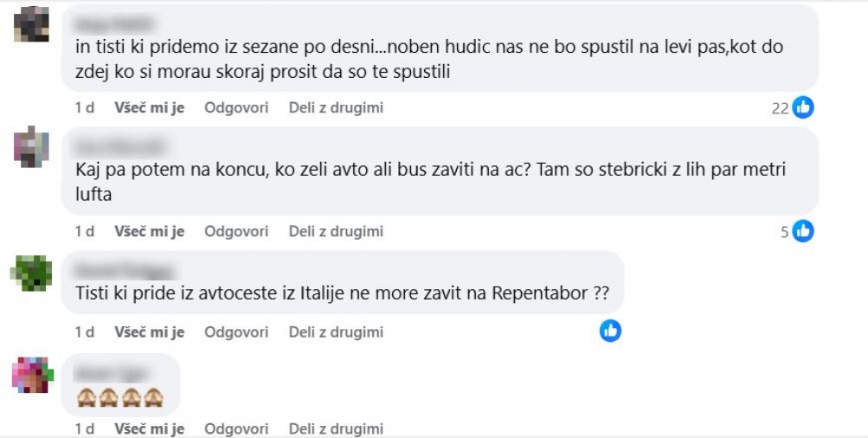Share the comment about 'sezane po desni'
Image resolution: width=868 pixels, height=438 pixels.
click(x=336, y=108)
